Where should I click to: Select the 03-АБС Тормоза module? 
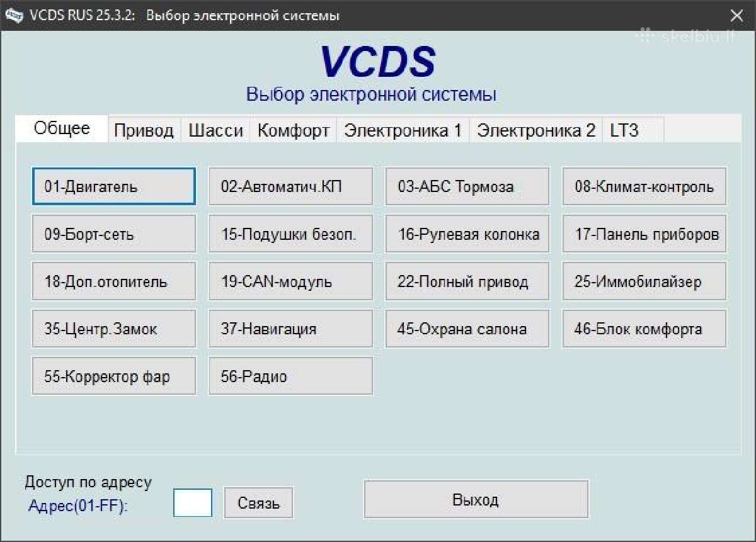467,186
